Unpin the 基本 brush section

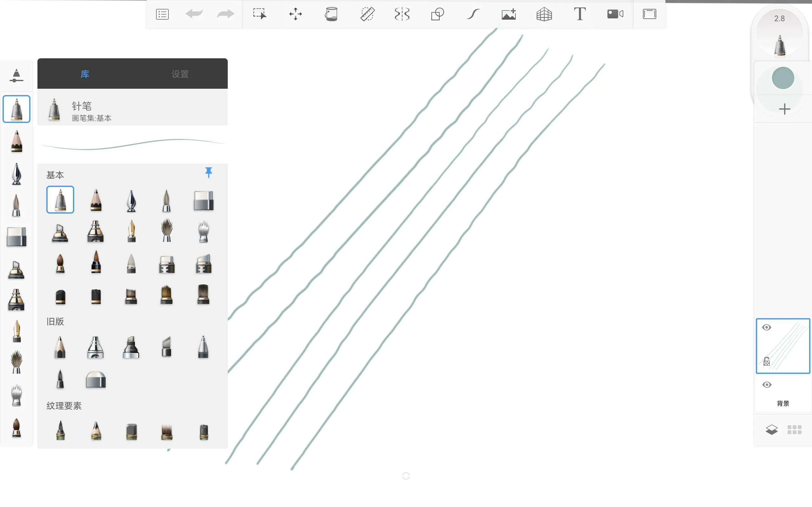click(209, 173)
